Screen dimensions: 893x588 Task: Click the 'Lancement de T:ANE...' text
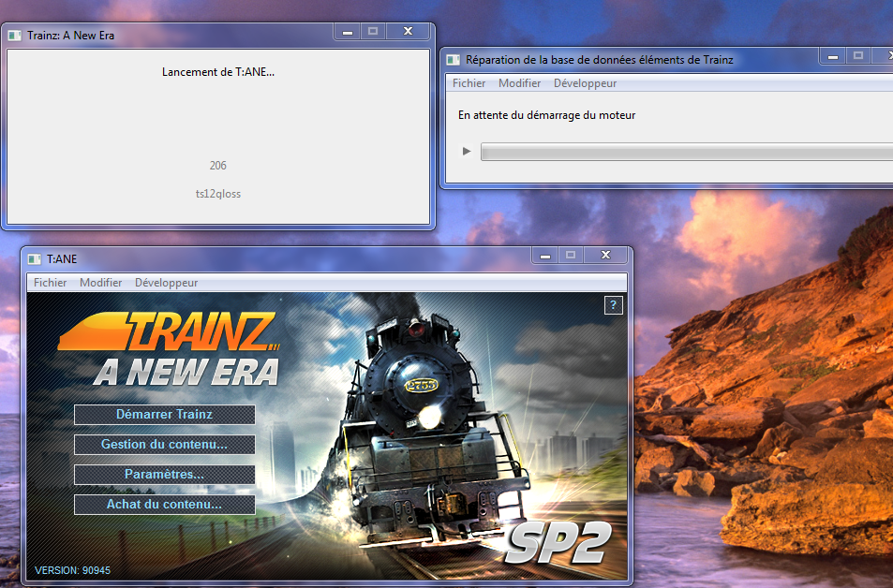point(218,72)
